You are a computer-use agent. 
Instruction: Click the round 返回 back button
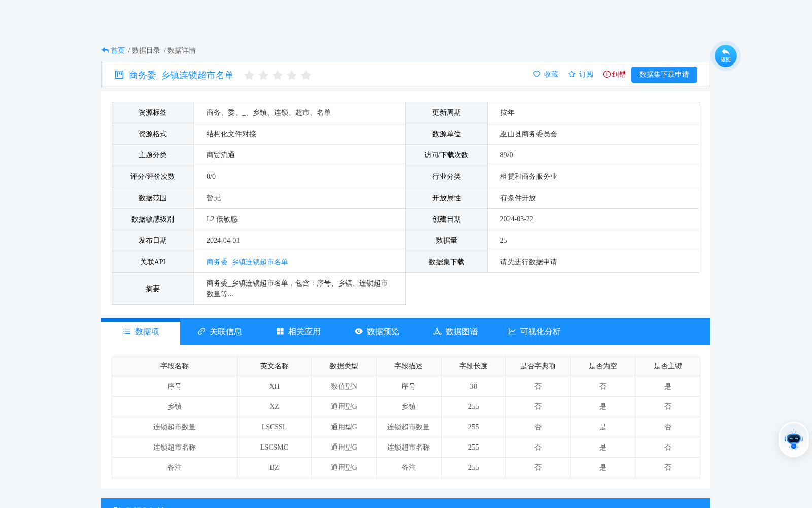click(725, 55)
